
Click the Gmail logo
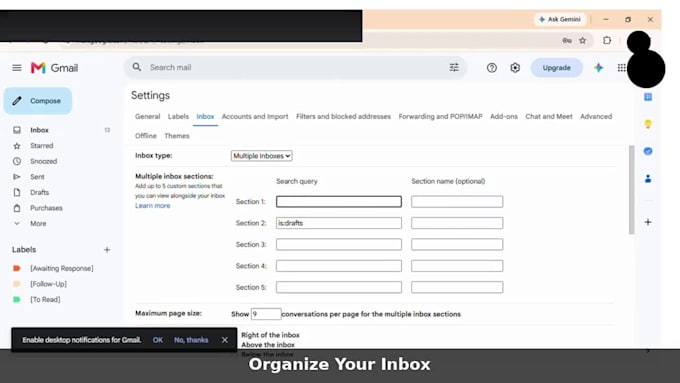pos(54,68)
